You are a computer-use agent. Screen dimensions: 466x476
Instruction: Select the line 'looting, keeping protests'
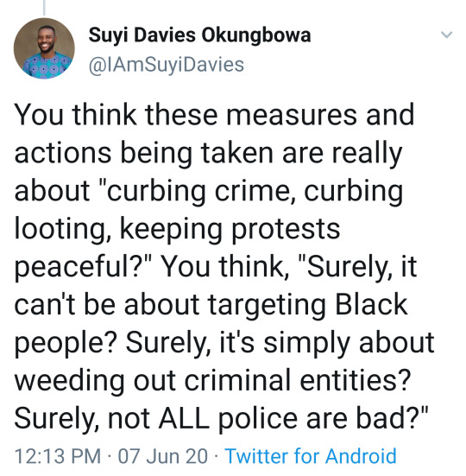(x=177, y=230)
